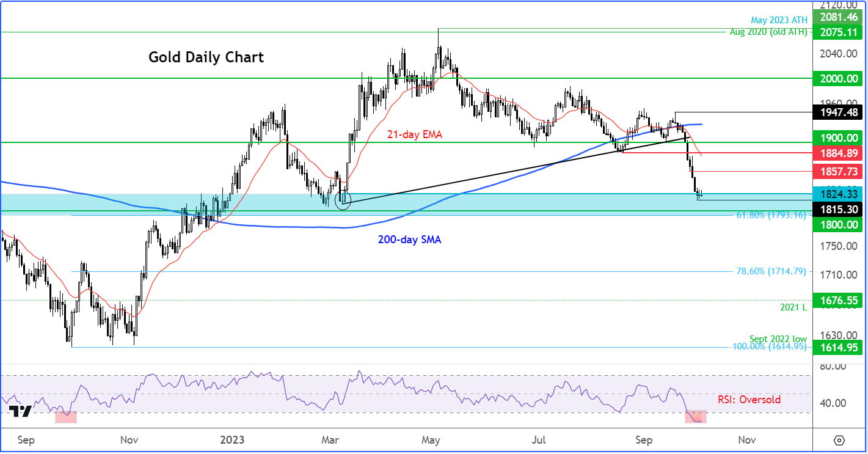The height and width of the screenshot is (454, 868).
Task: Click the 1676.55 price tag
Action: point(837,301)
